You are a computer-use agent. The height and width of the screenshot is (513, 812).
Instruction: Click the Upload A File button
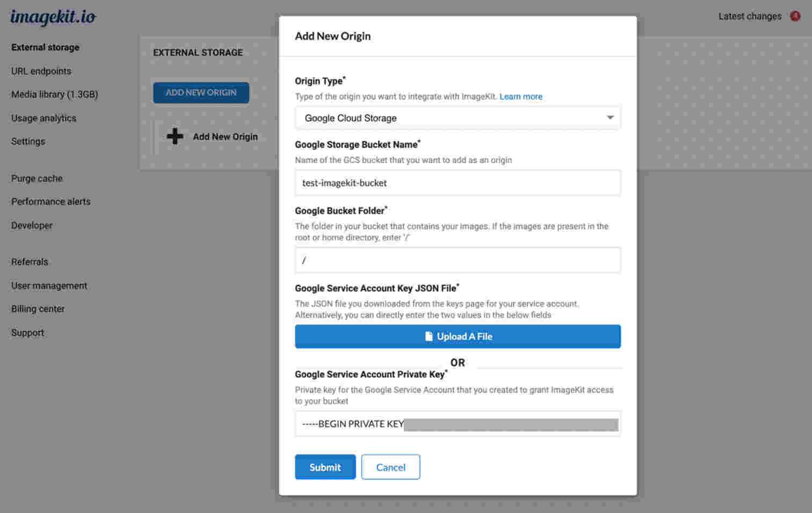[458, 336]
